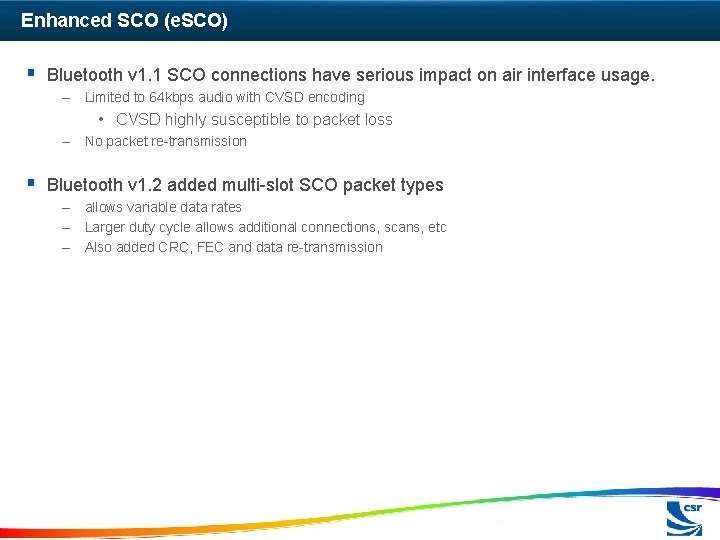Select the Bluetooth v1.1 SCO connections heading
The width and height of the screenshot is (720, 540).
(x=351, y=75)
